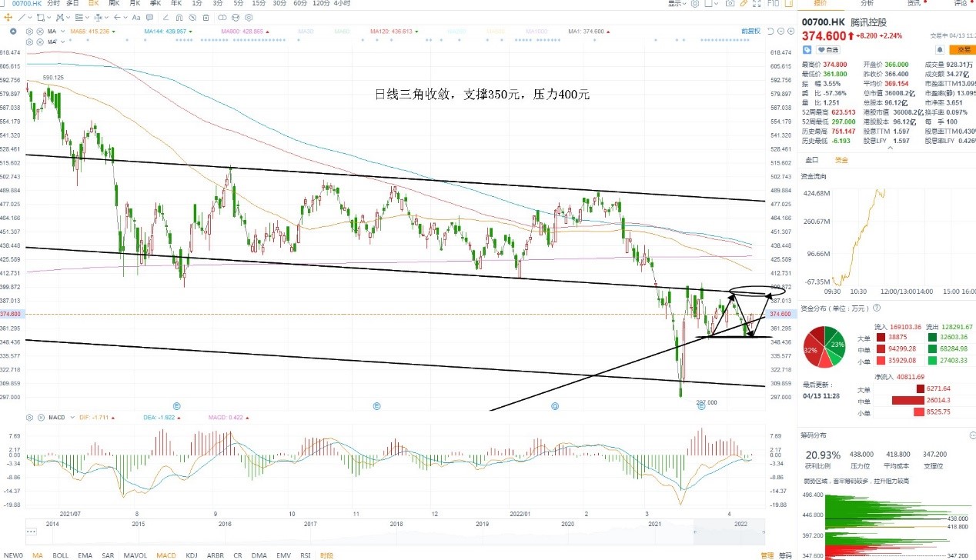Click the F10 company info icon
976x560 pixels.
pos(773,4)
